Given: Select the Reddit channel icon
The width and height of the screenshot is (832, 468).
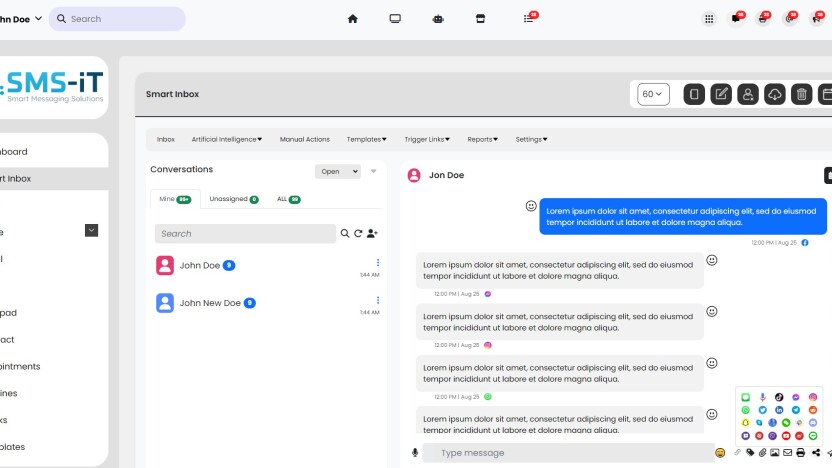Looking at the screenshot, I should click(x=813, y=410).
